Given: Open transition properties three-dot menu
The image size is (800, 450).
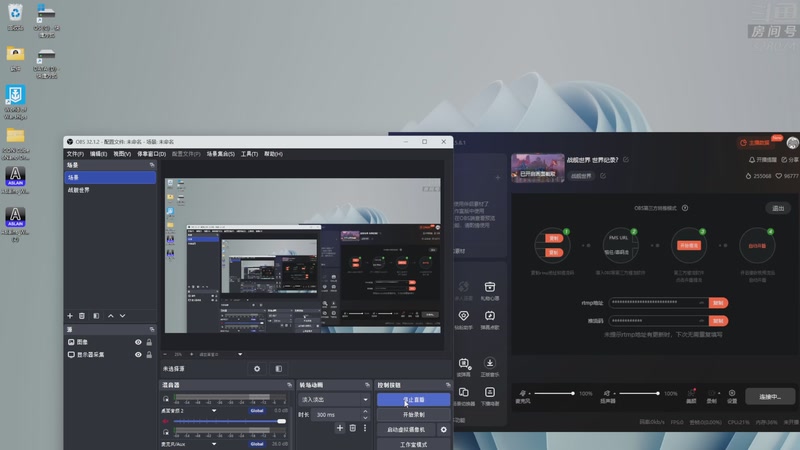Looking at the screenshot, I should coord(365,428).
